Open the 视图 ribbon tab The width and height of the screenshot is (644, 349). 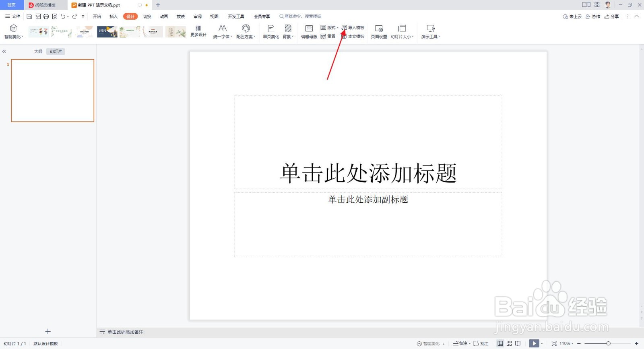pos(214,17)
